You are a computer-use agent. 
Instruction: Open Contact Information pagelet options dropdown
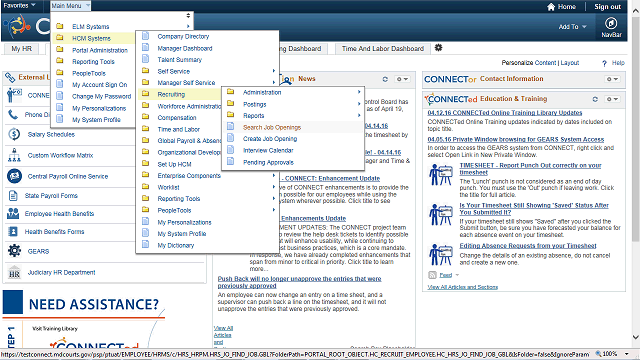tap(612, 79)
